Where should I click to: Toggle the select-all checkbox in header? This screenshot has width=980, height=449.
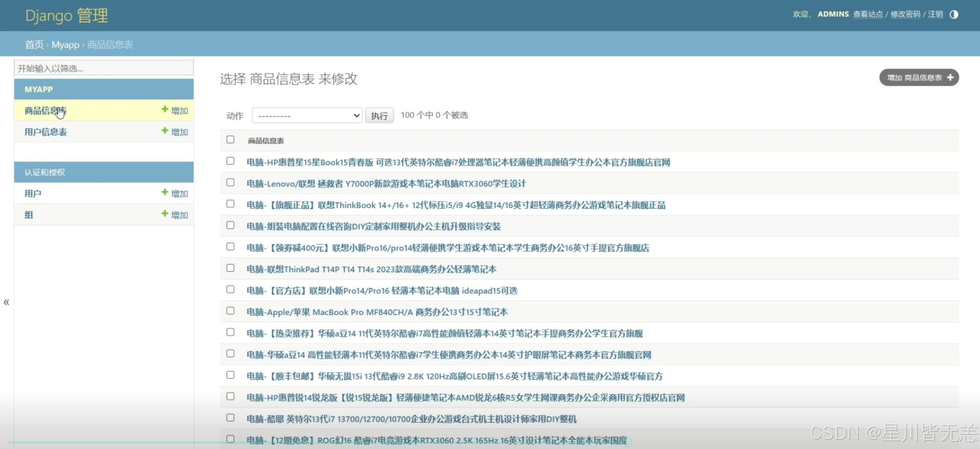230,140
